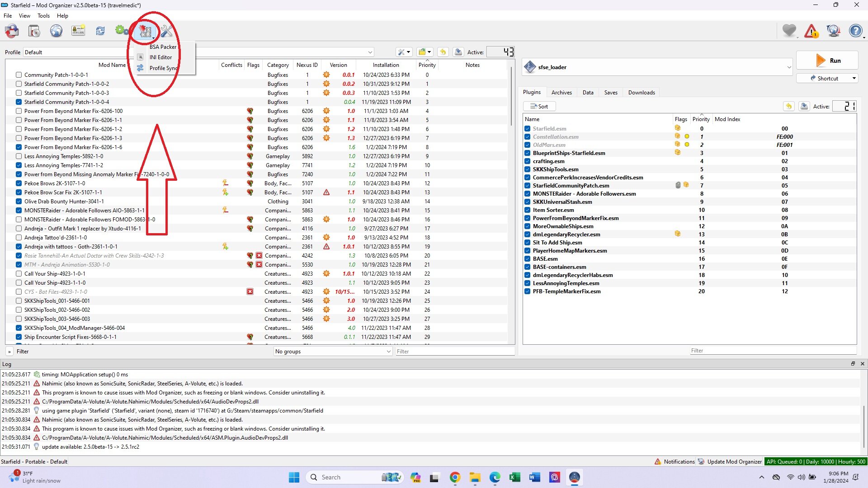Switch to the Archives tab
Screen dimensions: 868x488
561,93
